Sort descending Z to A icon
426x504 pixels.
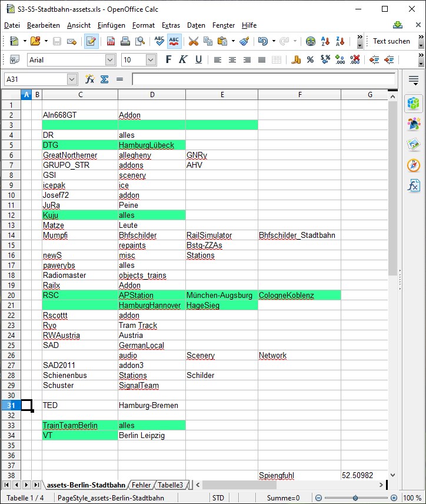tap(340, 41)
